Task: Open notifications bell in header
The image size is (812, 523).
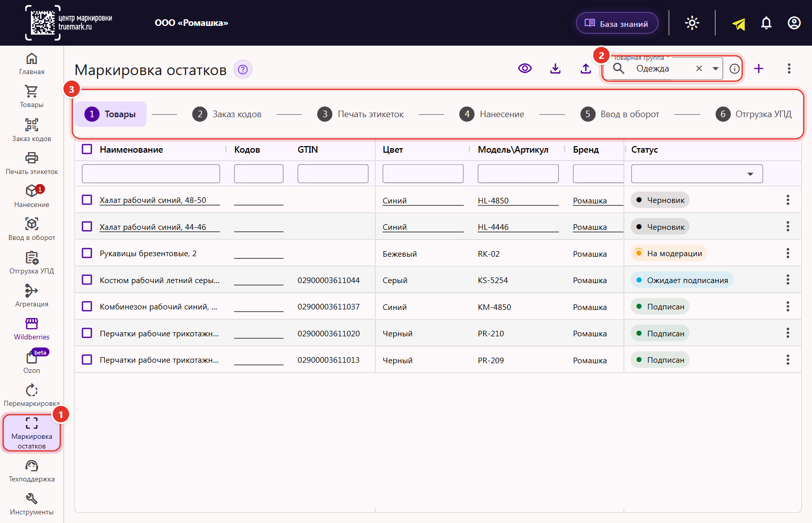Action: click(x=766, y=23)
